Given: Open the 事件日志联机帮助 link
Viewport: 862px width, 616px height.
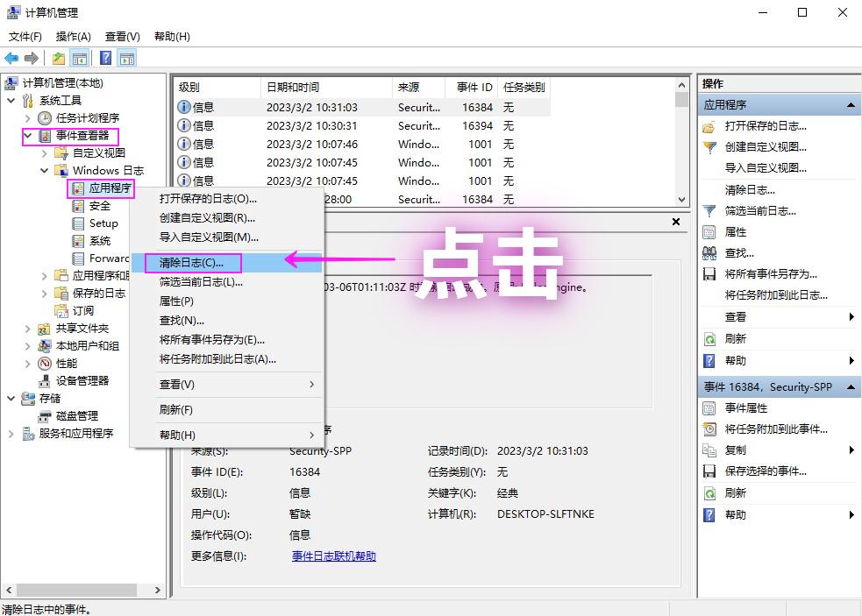Looking at the screenshot, I should (x=334, y=556).
